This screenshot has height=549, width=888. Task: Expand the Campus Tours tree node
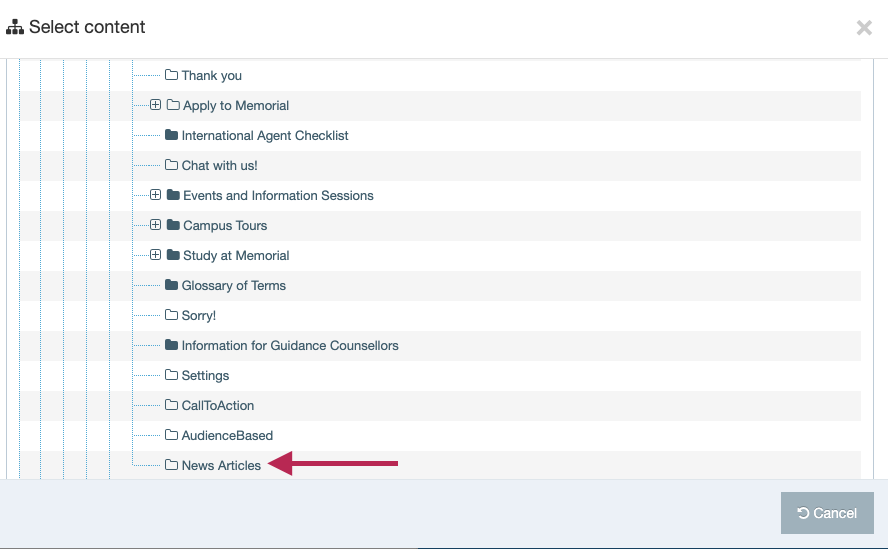click(155, 225)
